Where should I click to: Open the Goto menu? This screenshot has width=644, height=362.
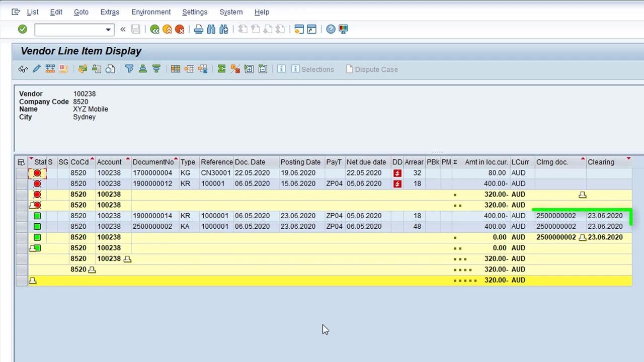(81, 12)
